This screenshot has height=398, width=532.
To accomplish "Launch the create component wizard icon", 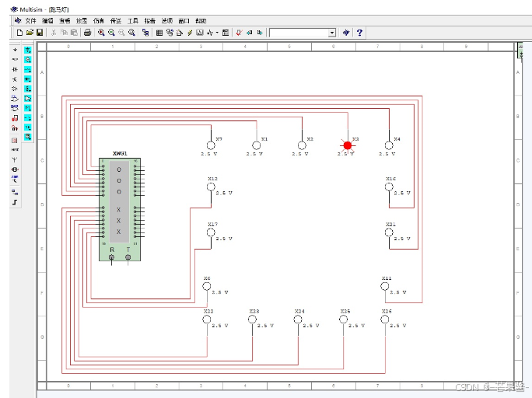I will click(180, 33).
